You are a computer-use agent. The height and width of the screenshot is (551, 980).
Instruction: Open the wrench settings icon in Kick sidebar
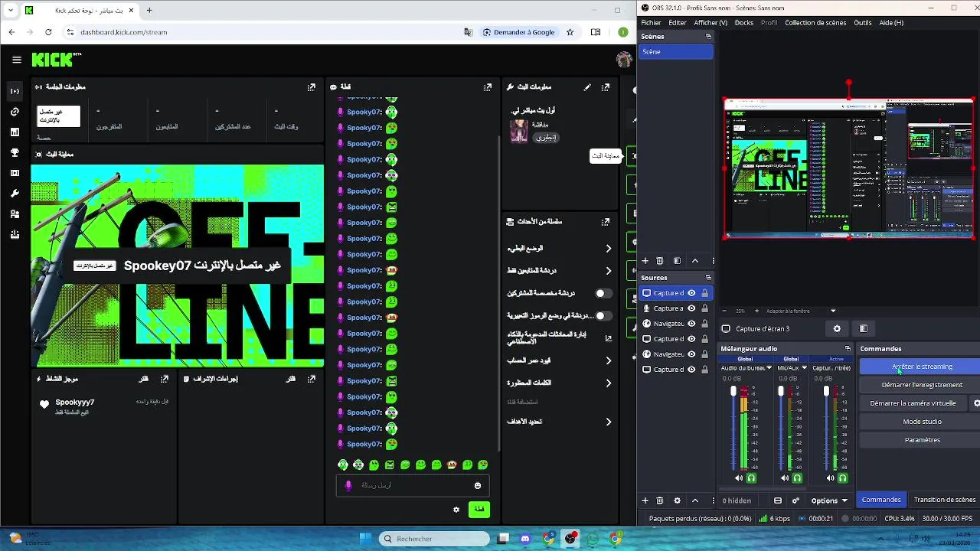pos(15,194)
